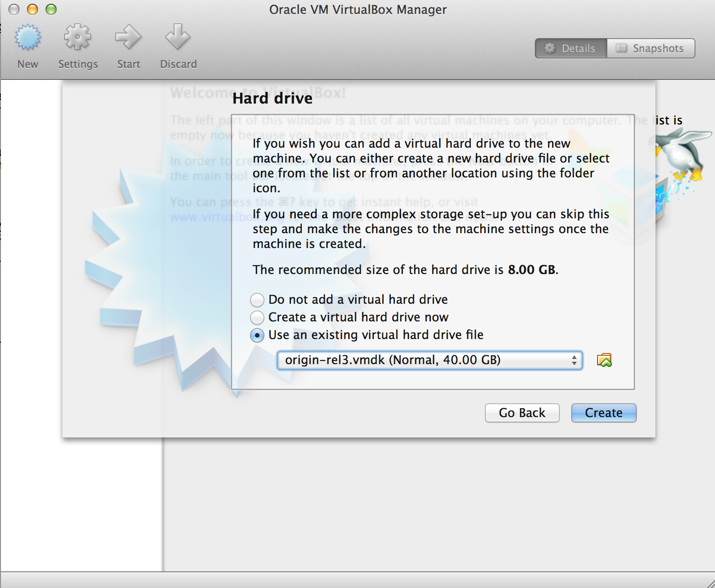Close the VirtualBox Manager window with red button
The width and height of the screenshot is (715, 588).
coord(14,9)
